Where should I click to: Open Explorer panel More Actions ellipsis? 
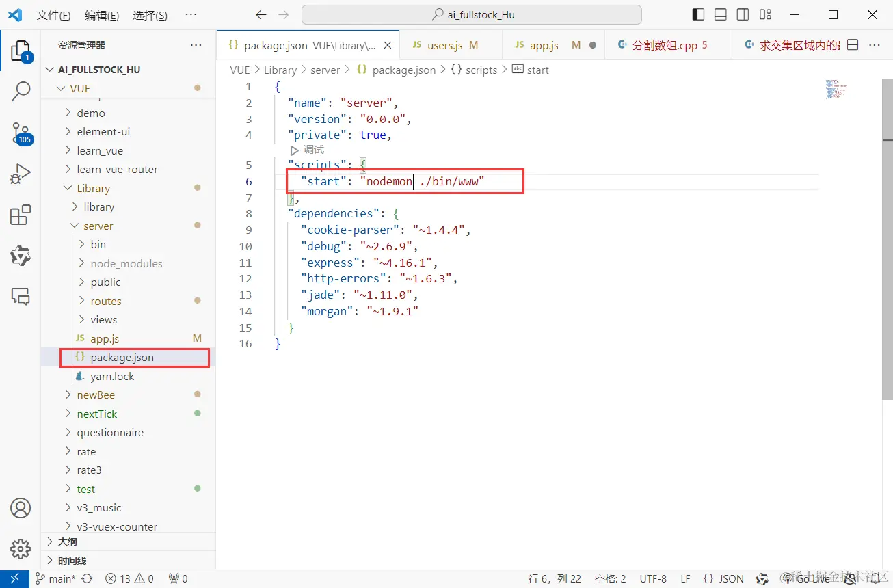196,45
